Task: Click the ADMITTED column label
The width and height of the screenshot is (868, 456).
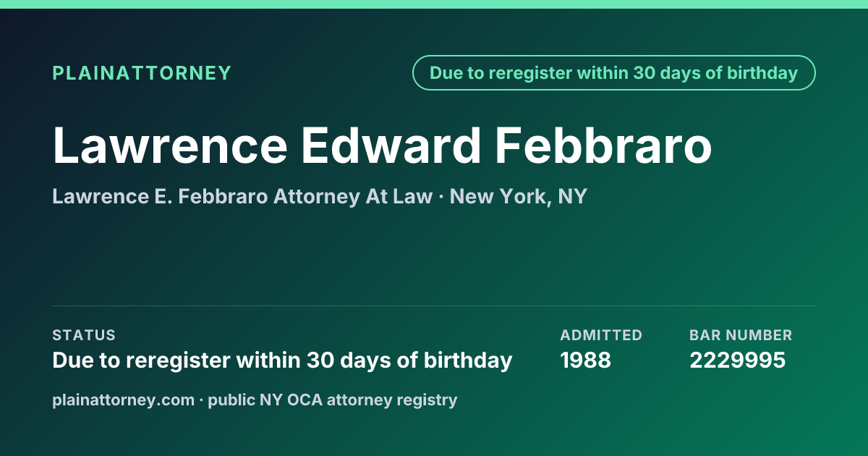Action: point(601,335)
